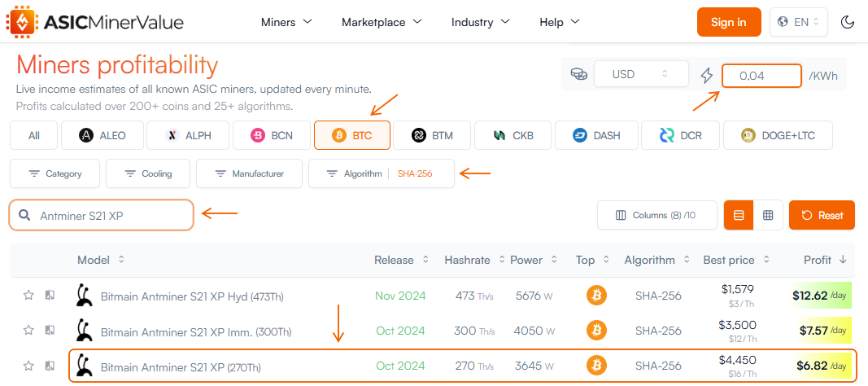Click the $12.62 /day profit cell
Screen dimensions: 868x386
(x=822, y=296)
